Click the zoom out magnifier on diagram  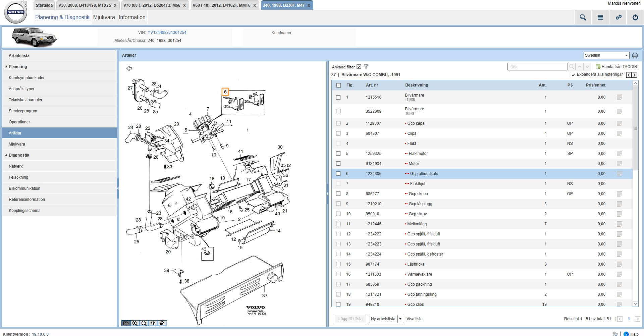point(144,323)
